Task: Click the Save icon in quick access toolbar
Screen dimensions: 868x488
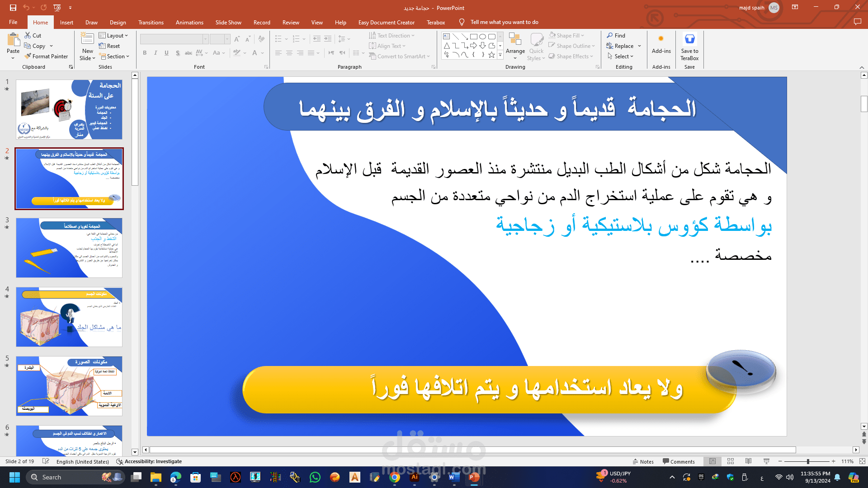Action: pyautogui.click(x=13, y=8)
